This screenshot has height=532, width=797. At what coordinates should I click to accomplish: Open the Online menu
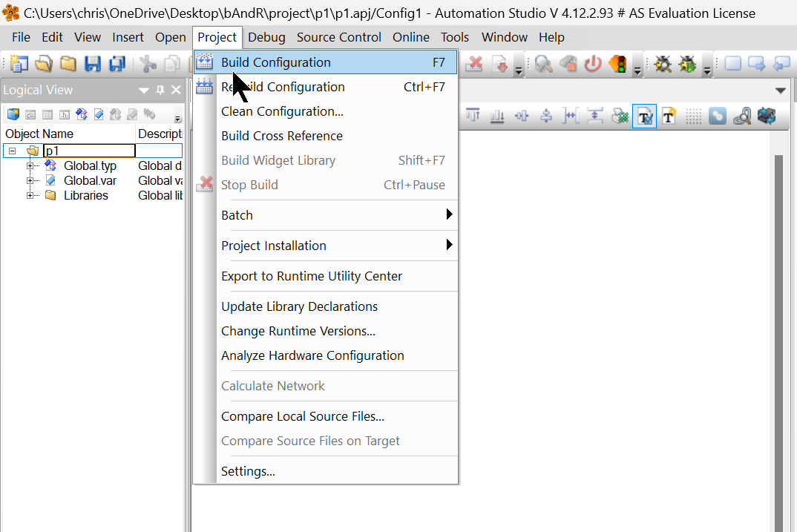point(410,37)
